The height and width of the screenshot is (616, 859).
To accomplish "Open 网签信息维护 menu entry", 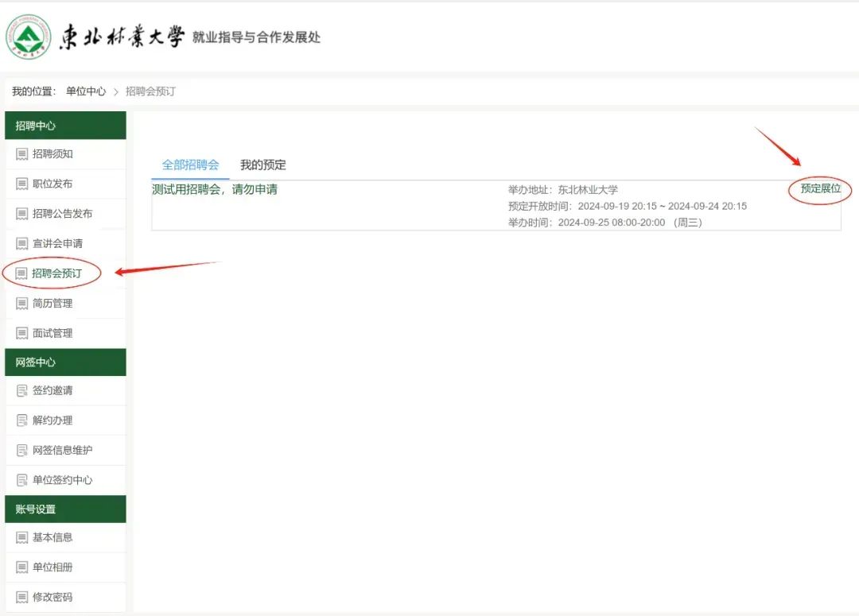I will tap(62, 450).
